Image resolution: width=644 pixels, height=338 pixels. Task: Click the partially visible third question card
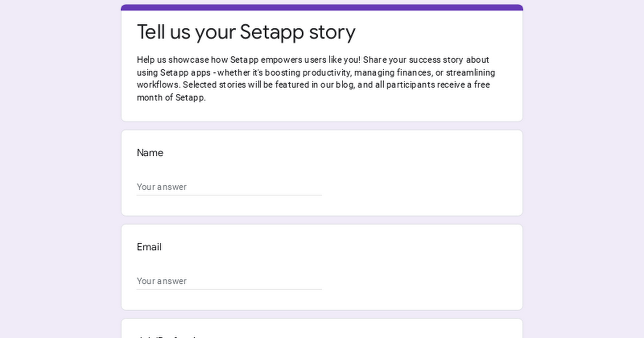322,328
